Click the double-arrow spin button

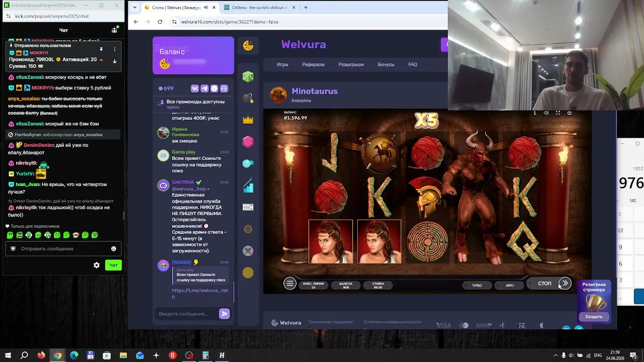click(565, 284)
